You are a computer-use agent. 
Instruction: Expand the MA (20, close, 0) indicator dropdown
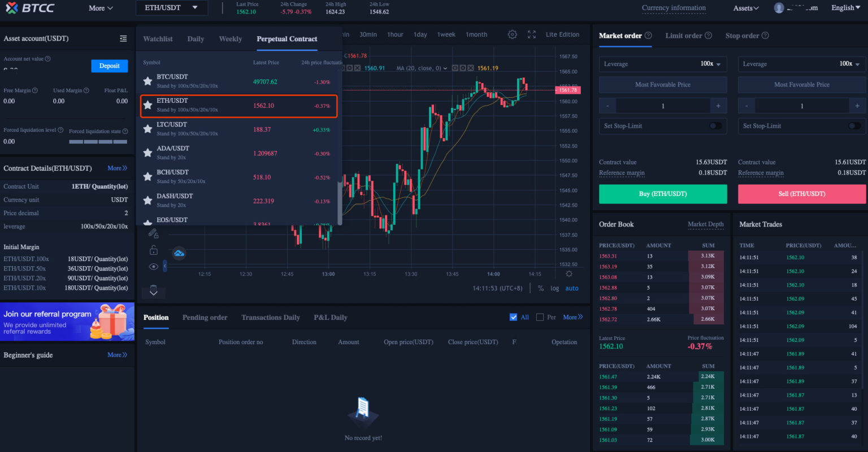[445, 67]
